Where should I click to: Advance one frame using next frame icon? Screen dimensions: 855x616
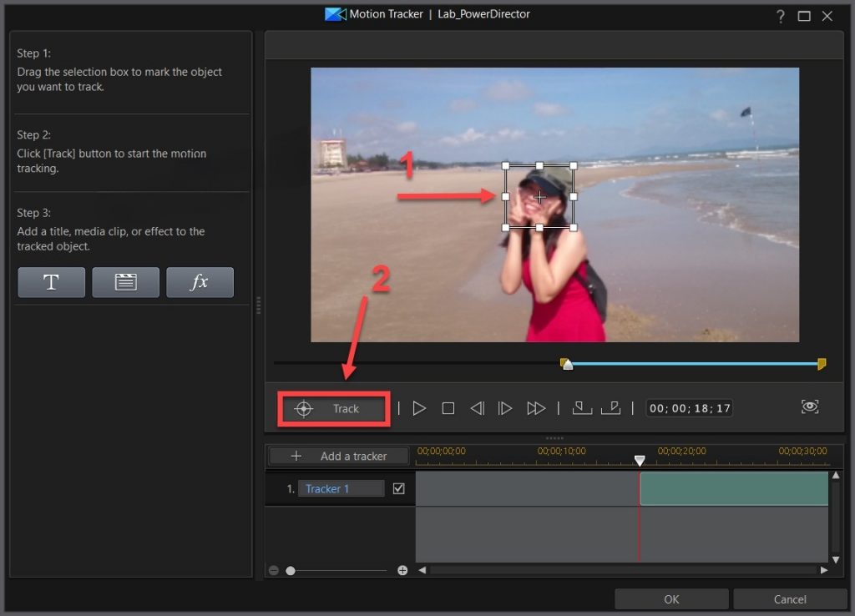[505, 408]
